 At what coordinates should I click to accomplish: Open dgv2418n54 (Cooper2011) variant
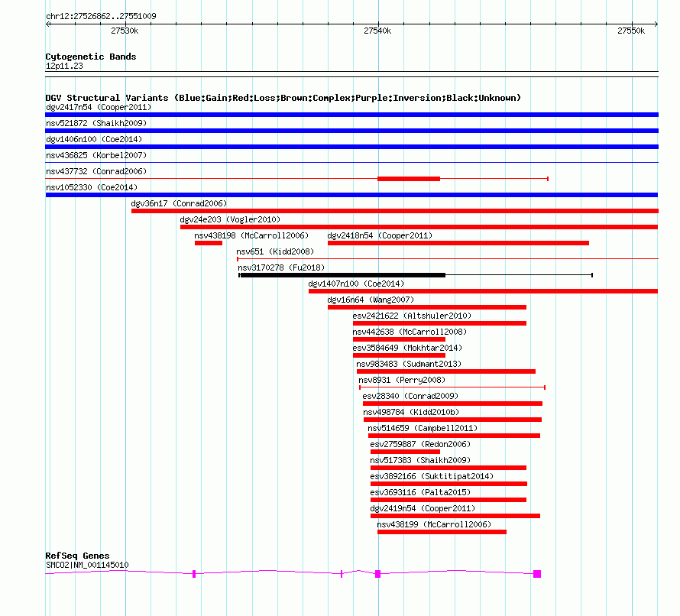point(380,235)
